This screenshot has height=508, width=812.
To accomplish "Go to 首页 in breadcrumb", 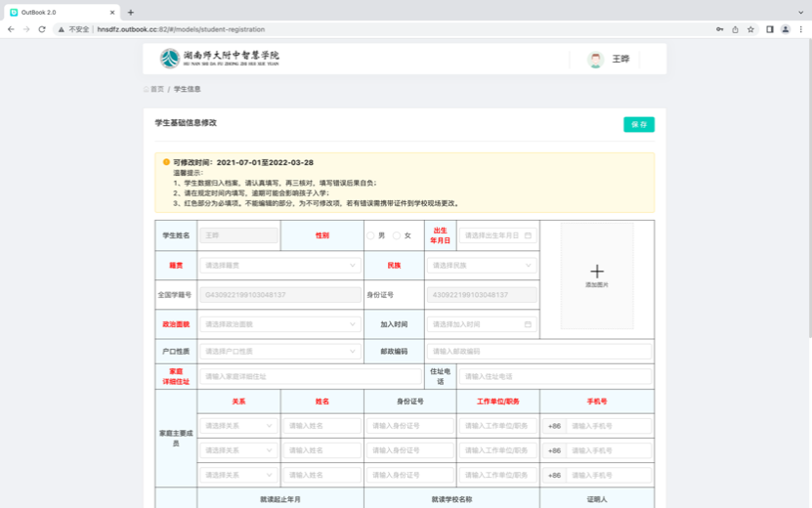I will (155, 89).
